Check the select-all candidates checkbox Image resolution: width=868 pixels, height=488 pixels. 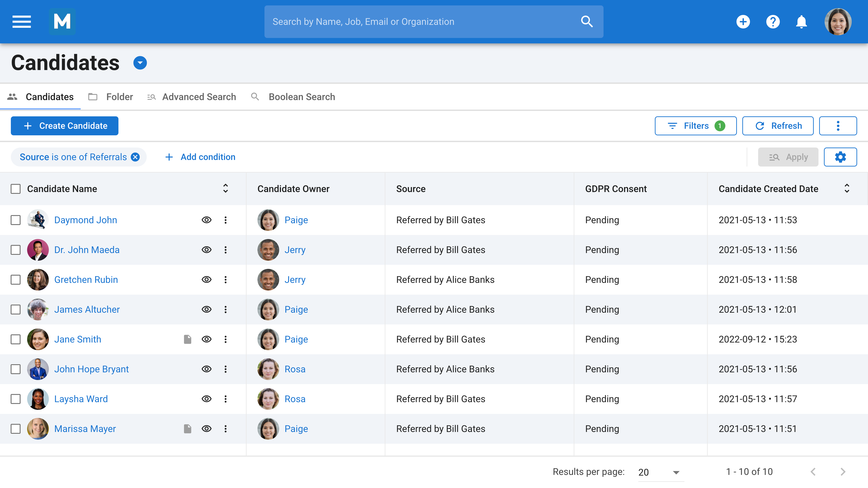click(x=16, y=189)
